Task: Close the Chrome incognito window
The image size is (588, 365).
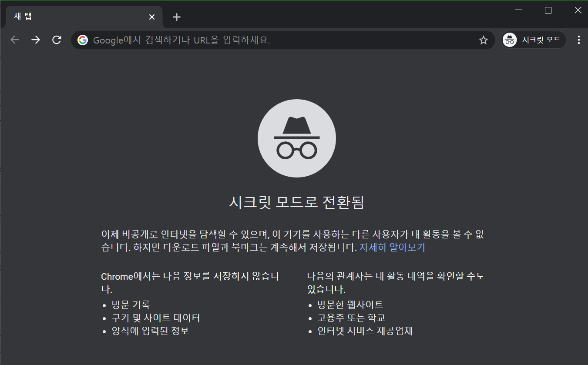Action: tap(578, 10)
